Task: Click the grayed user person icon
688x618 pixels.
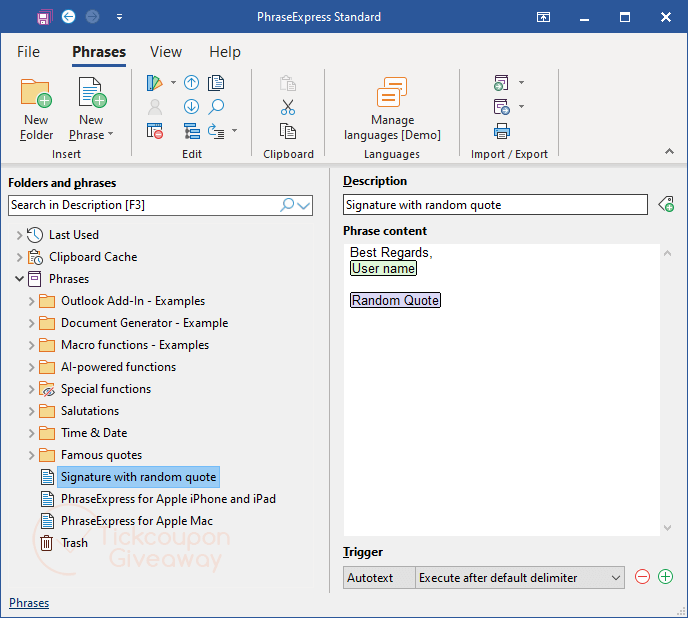Action: [x=154, y=107]
